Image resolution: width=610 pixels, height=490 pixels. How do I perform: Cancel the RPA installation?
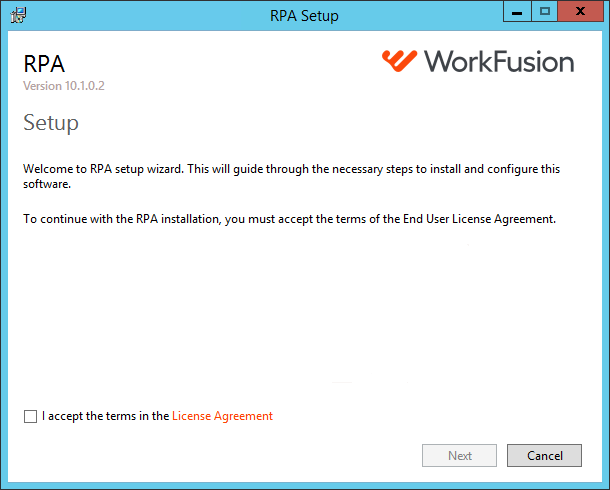pos(544,455)
